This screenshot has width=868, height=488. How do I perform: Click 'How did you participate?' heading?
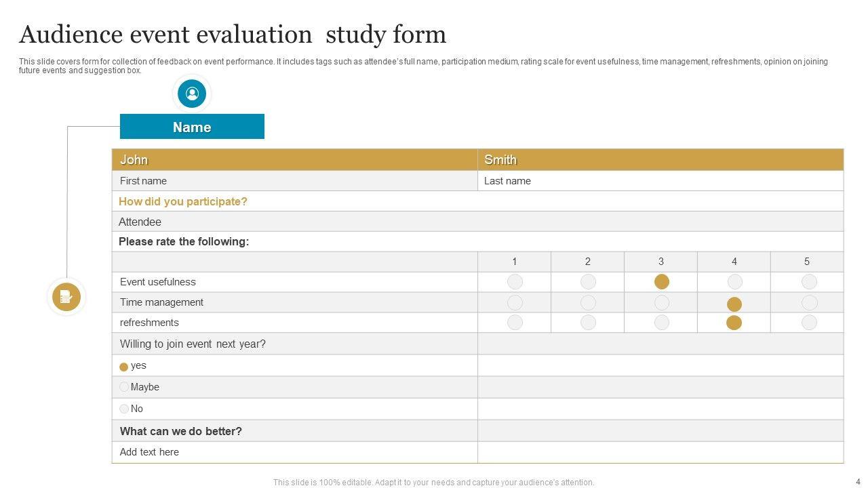point(183,201)
